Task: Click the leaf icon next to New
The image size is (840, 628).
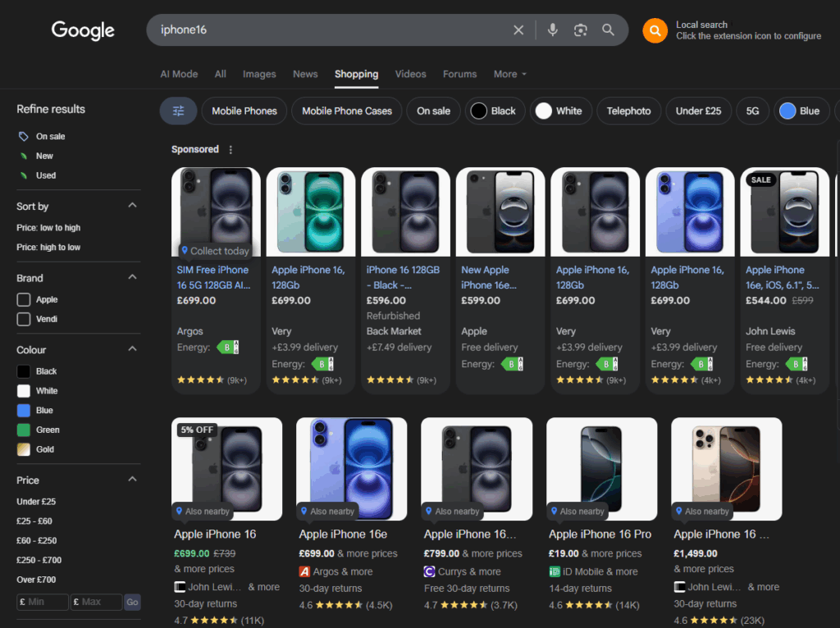Action: (x=24, y=157)
